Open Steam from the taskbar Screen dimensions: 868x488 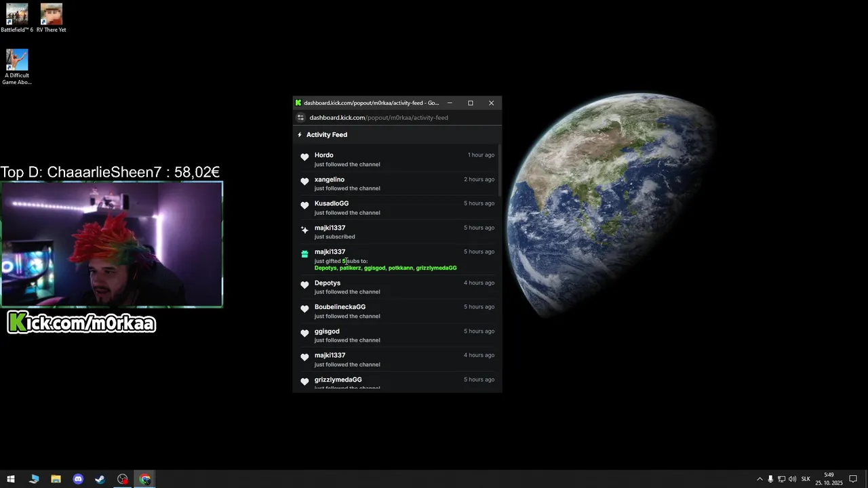click(100, 479)
